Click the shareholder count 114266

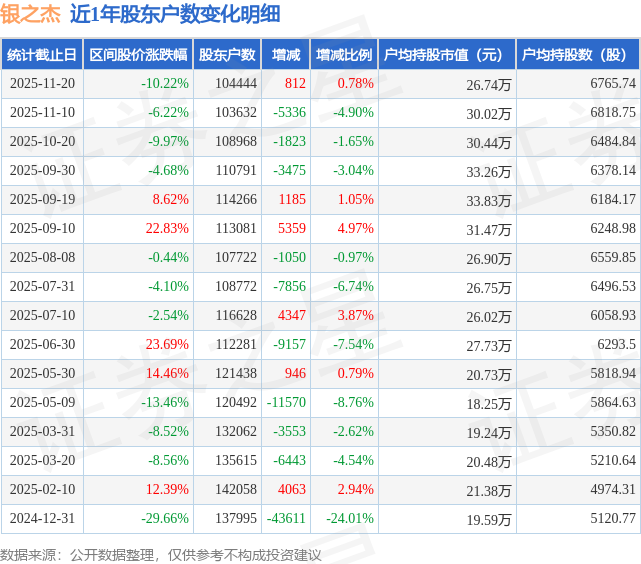[236, 199]
